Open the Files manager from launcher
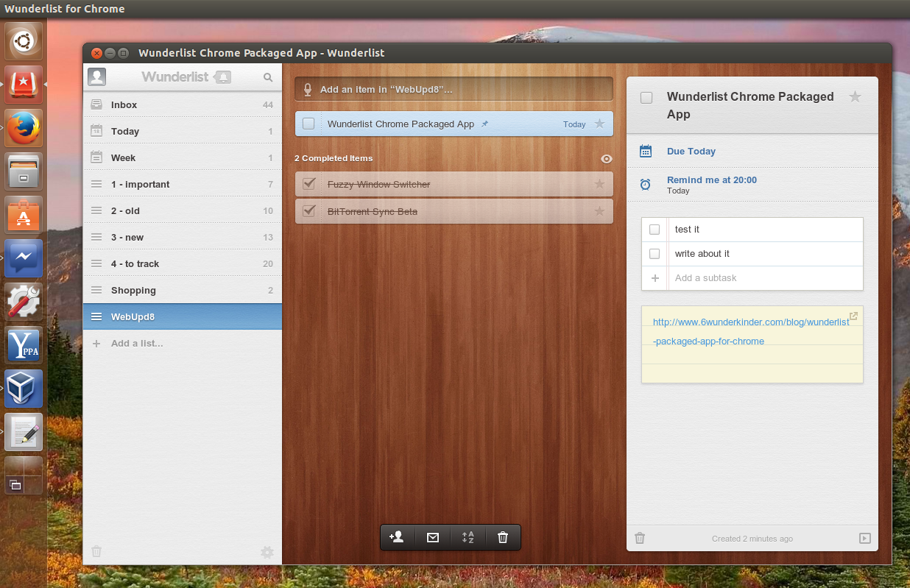 tap(24, 171)
